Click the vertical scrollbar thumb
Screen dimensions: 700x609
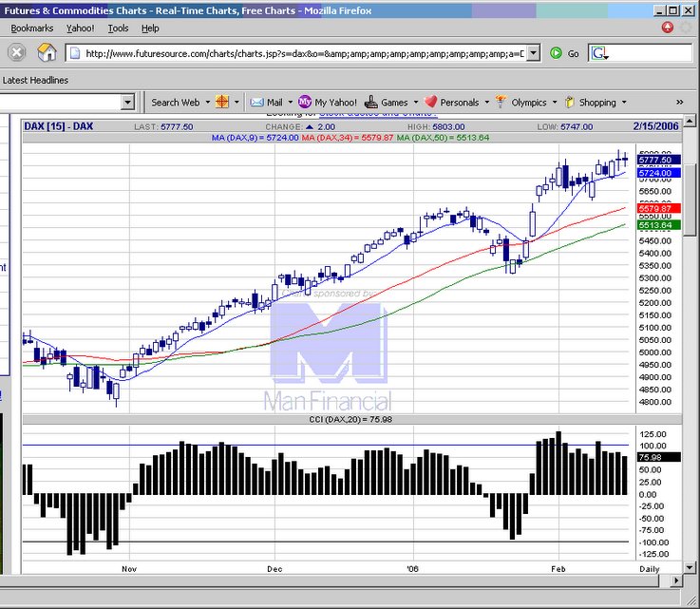(690, 200)
